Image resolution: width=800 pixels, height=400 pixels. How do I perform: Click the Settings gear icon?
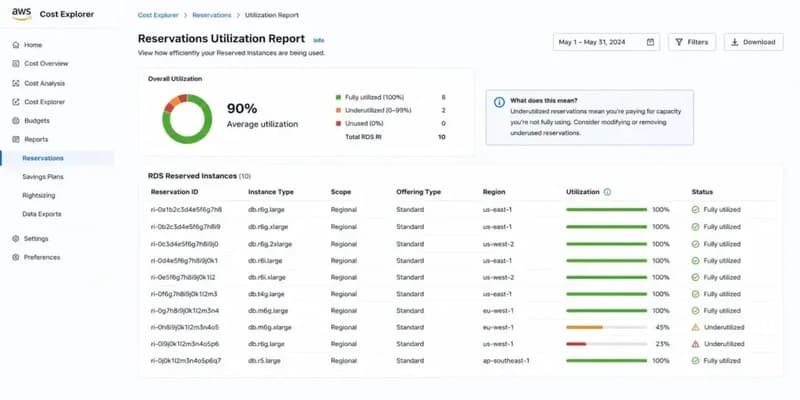point(16,239)
